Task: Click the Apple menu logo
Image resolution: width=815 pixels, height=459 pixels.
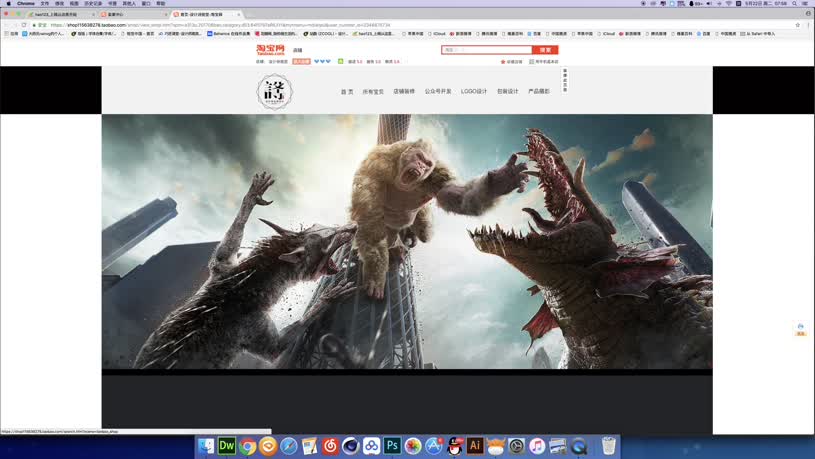Action: click(x=8, y=3)
